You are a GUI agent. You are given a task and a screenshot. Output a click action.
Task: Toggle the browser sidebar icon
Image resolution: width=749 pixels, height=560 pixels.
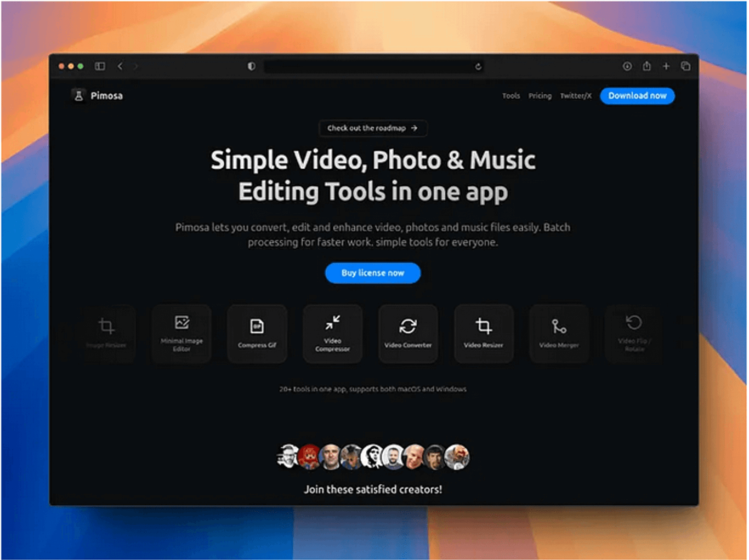coord(100,66)
